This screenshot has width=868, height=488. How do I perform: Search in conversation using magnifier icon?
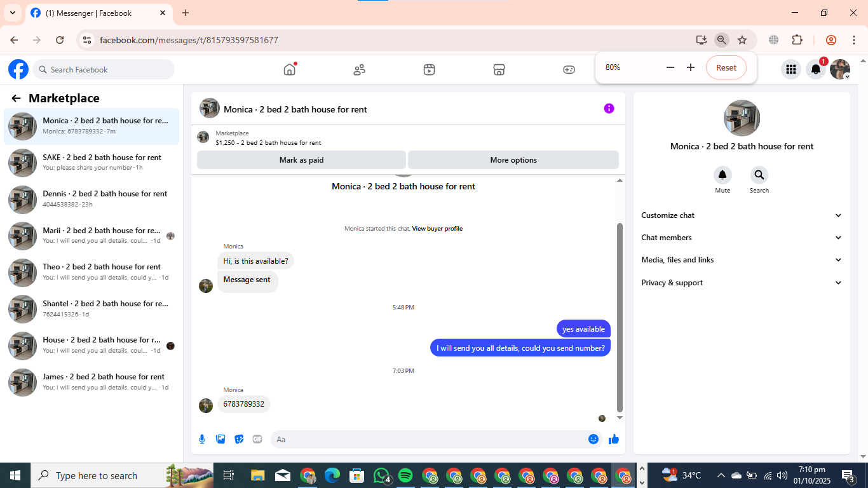[759, 175]
